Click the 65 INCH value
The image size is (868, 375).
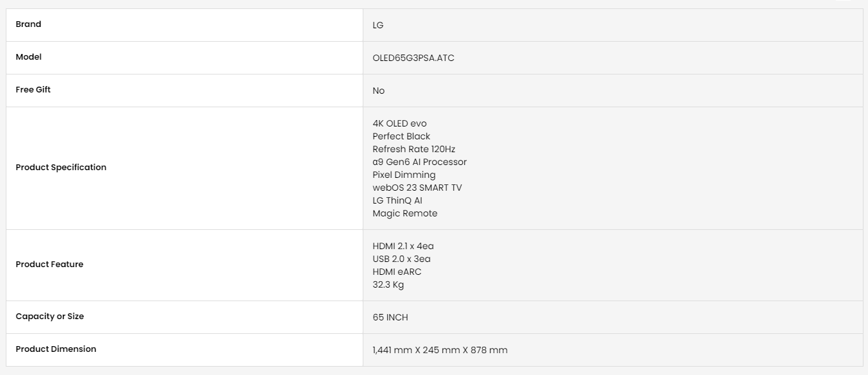click(x=390, y=317)
